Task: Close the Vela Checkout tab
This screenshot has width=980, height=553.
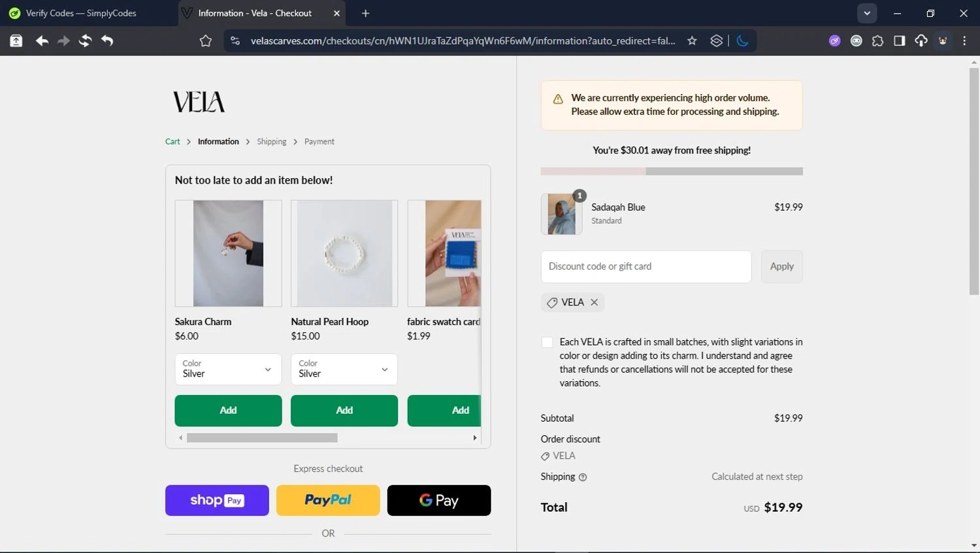Action: click(336, 13)
